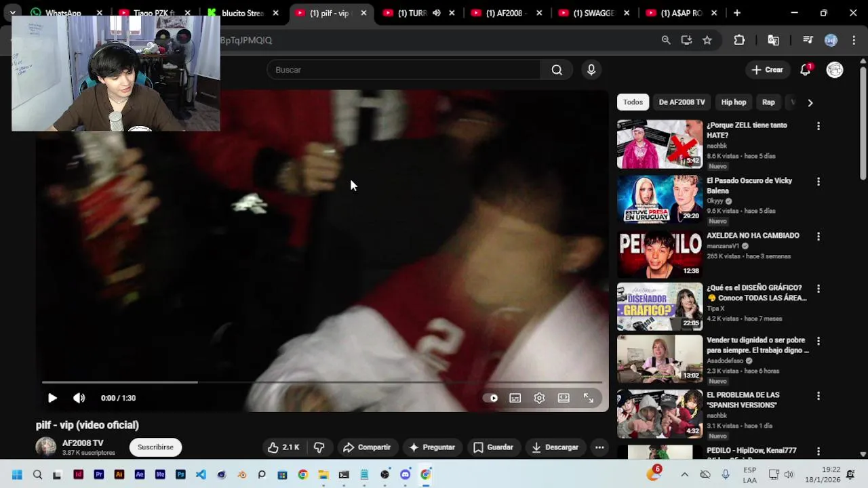Open AXELDEA NO HA CAMBIADO thumbnail
This screenshot has height=488, width=868.
click(x=660, y=254)
